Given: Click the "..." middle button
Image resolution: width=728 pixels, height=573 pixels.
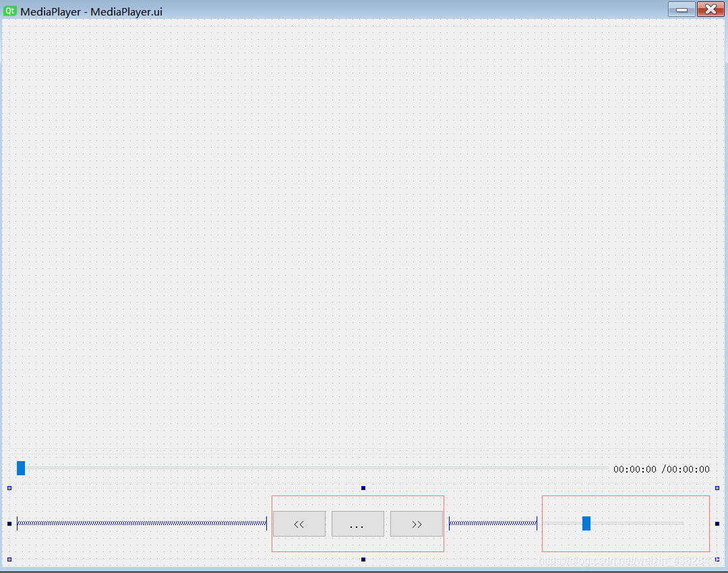Looking at the screenshot, I should coord(357,524).
